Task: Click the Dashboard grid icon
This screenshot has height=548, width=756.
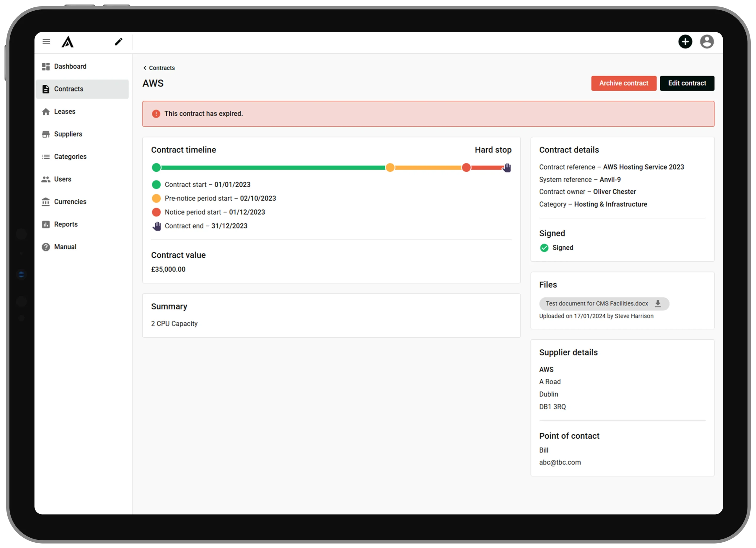Action: tap(46, 67)
